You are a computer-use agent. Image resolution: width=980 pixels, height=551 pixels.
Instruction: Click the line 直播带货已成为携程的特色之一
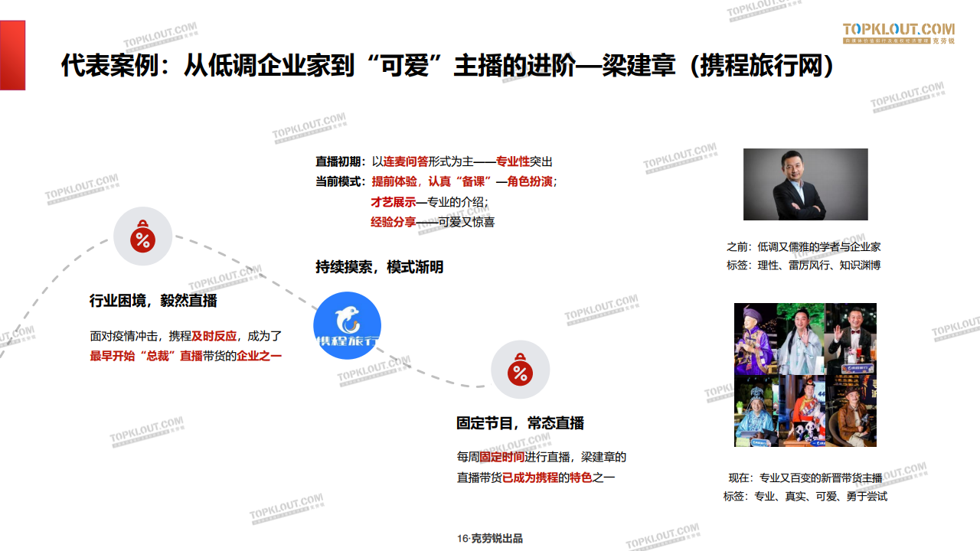coord(536,478)
